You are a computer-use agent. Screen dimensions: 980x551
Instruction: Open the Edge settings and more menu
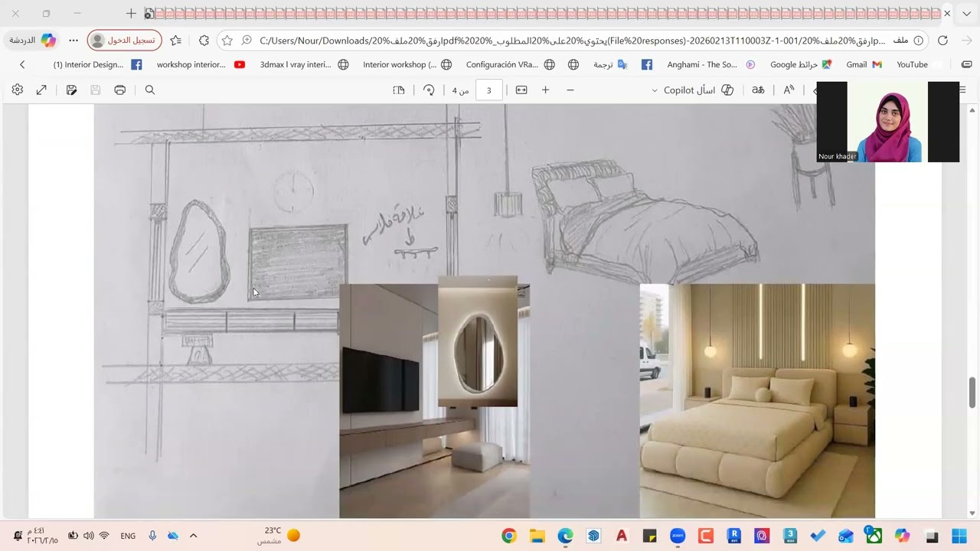pos(73,40)
